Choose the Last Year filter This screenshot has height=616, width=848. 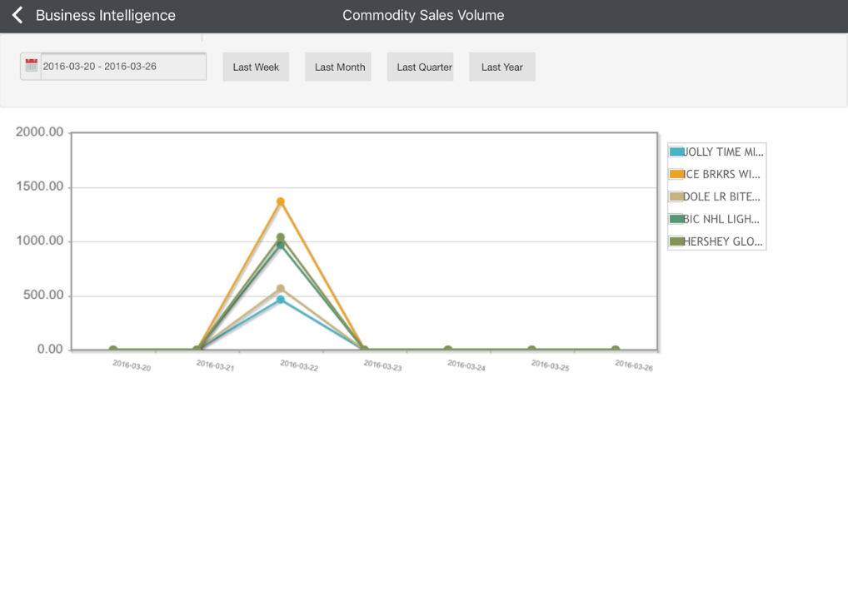pyautogui.click(x=501, y=67)
